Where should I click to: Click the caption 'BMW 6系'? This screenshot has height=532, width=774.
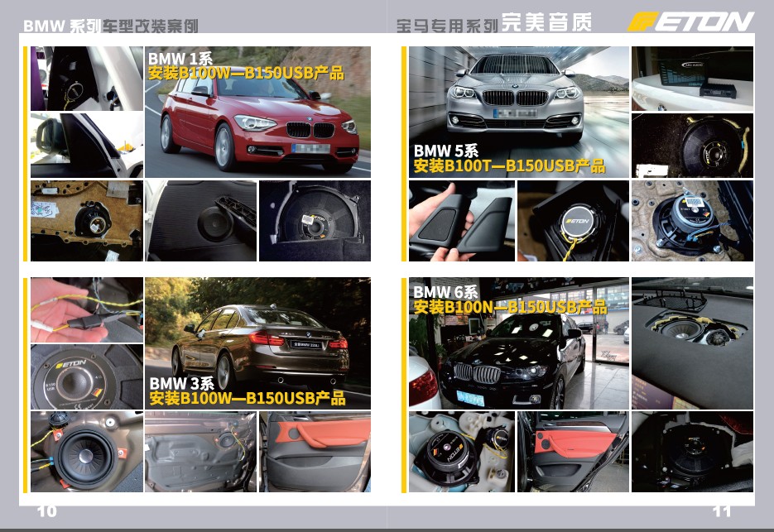[x=445, y=292]
